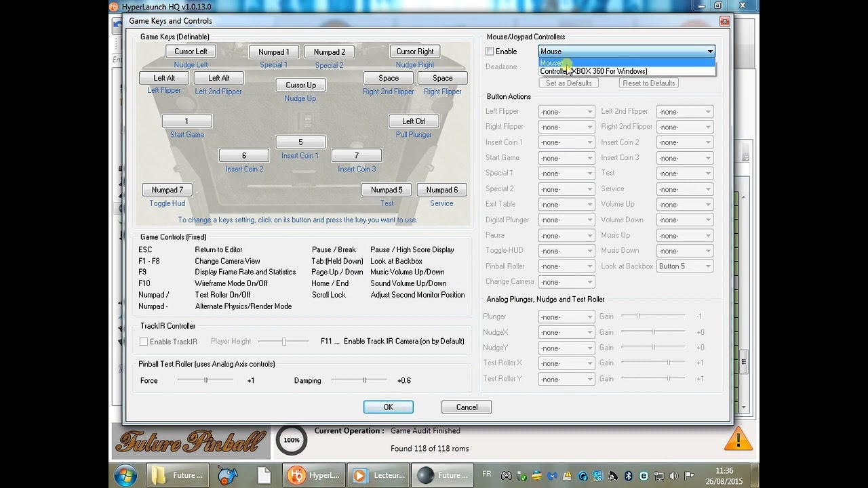The image size is (868, 488).
Task: Choose Controller (XBOX 360 For Windows) option
Action: [x=627, y=71]
